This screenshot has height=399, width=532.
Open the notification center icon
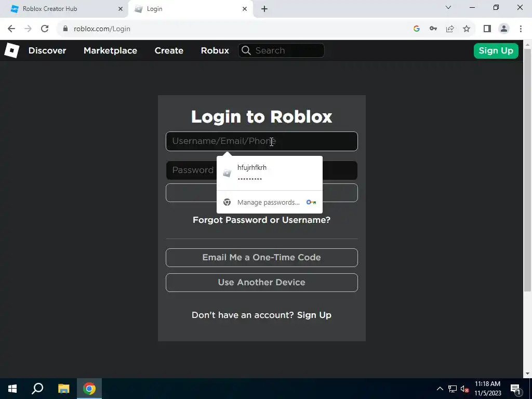click(x=515, y=389)
